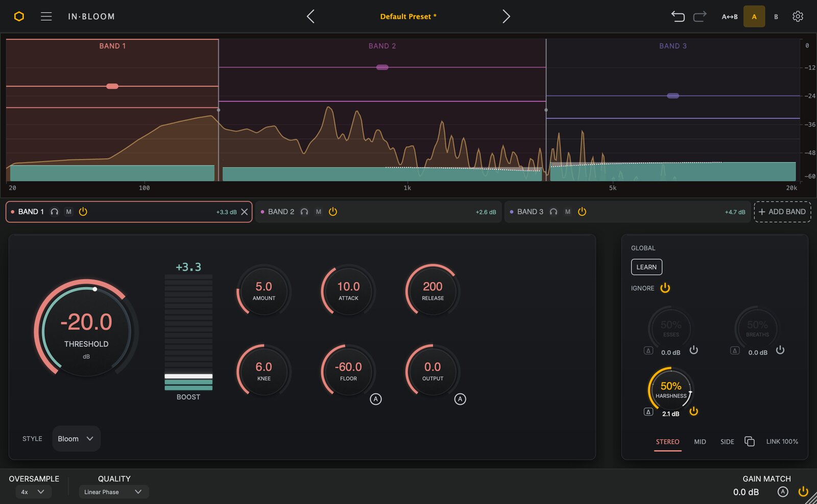Solo Band 3 with headphones icon
Viewport: 817px width, 504px height.
pos(554,212)
